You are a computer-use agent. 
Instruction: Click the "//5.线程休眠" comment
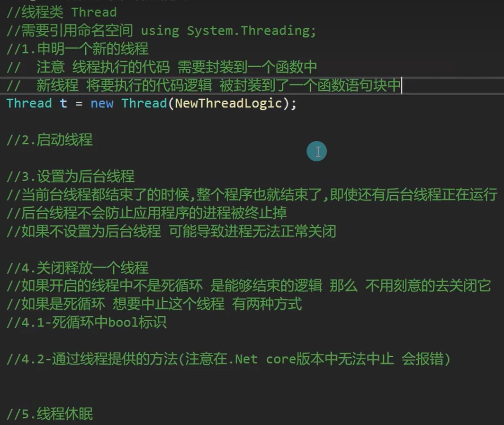(50, 414)
